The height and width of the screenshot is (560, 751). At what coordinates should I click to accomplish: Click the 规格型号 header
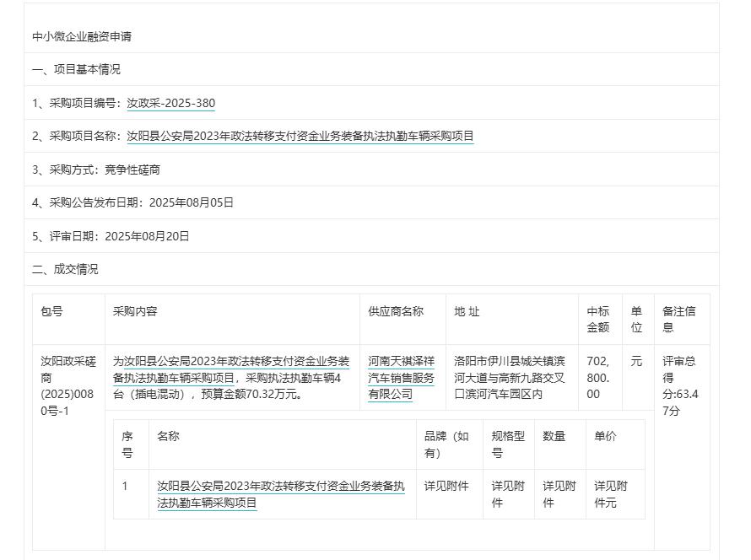508,444
